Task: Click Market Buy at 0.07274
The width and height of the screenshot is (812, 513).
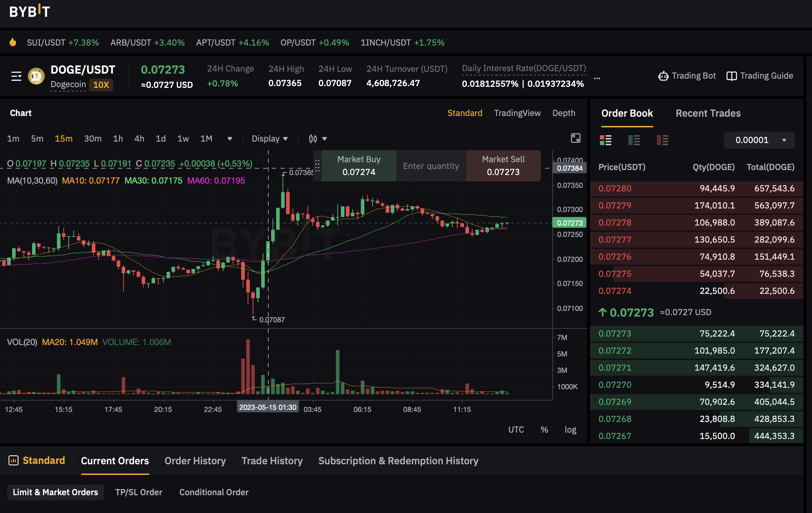Action: [359, 166]
